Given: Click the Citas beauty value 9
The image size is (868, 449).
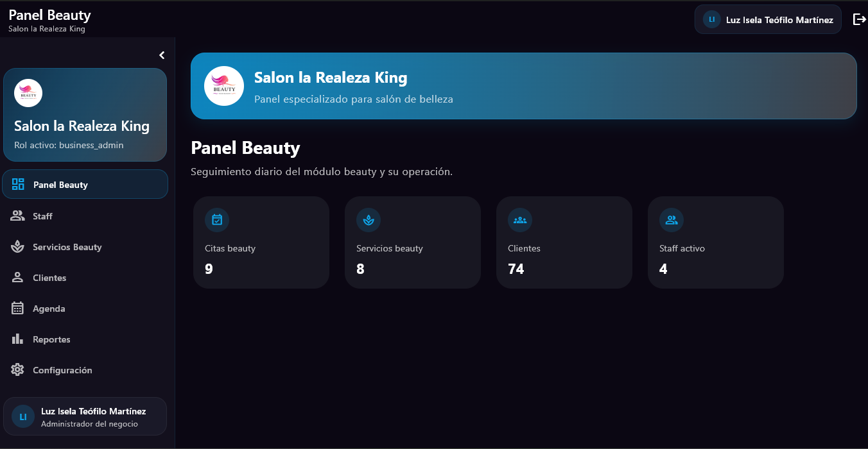Looking at the screenshot, I should [209, 269].
